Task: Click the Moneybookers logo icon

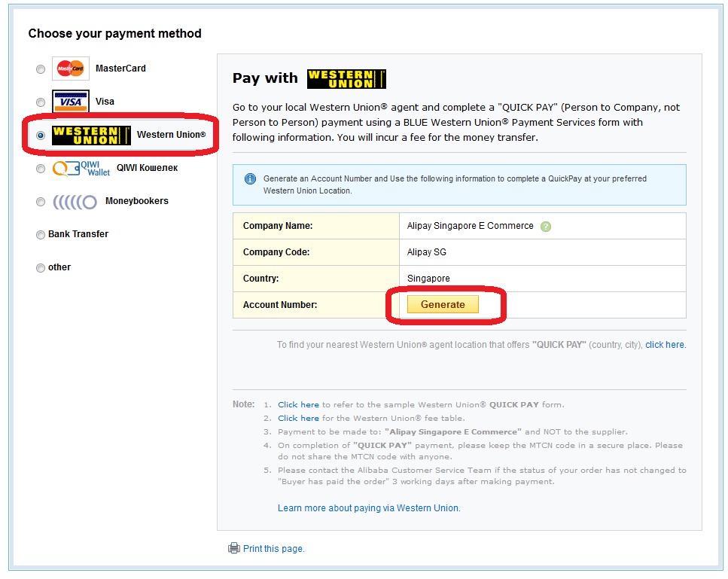Action: coord(75,202)
